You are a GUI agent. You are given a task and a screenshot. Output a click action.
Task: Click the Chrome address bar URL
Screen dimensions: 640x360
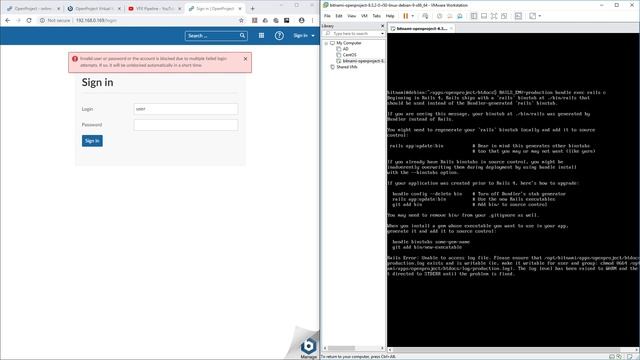tap(96, 20)
